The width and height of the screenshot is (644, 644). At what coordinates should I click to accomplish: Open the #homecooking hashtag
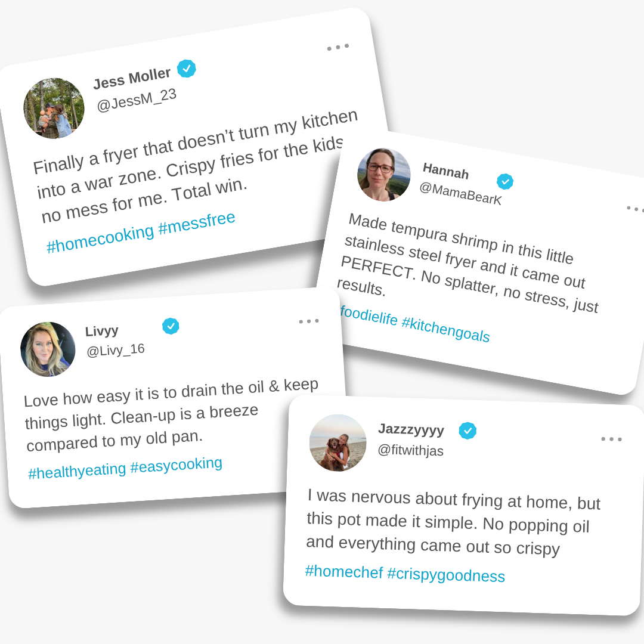[100, 239]
